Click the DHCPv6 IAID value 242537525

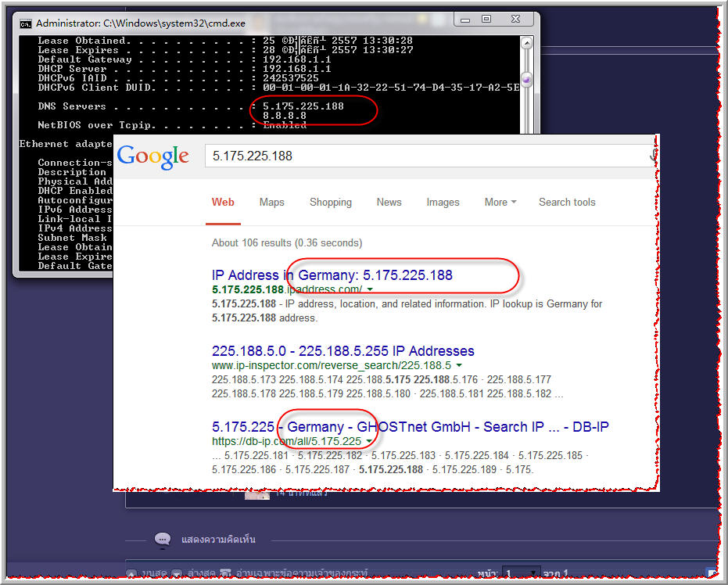[x=291, y=78]
